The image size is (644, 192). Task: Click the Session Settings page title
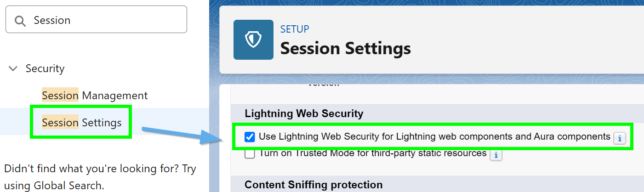tap(345, 48)
